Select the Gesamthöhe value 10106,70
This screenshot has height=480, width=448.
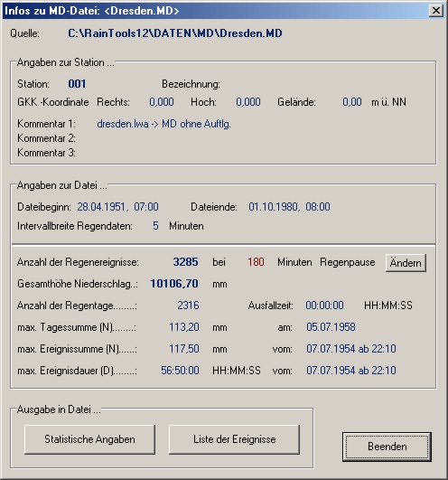pos(174,284)
